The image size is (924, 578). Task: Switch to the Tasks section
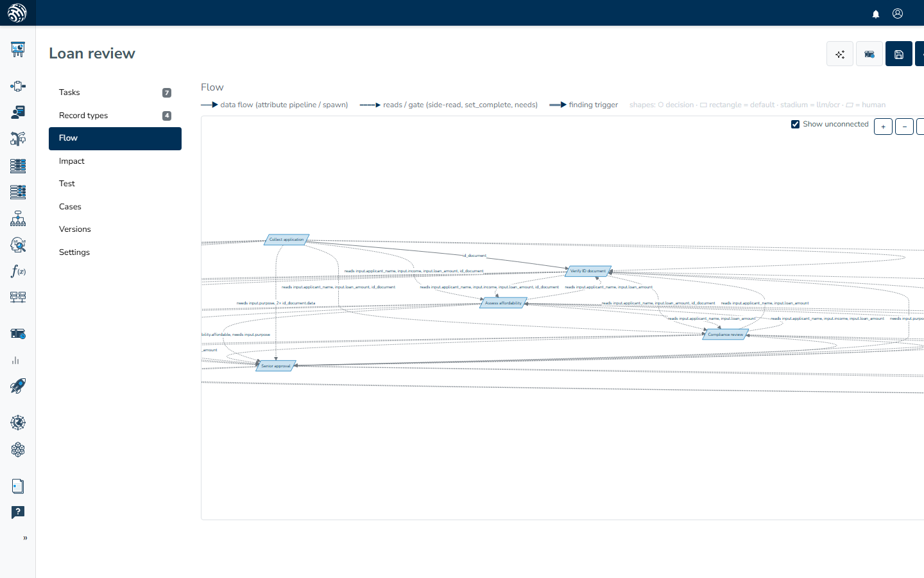[x=115, y=92]
